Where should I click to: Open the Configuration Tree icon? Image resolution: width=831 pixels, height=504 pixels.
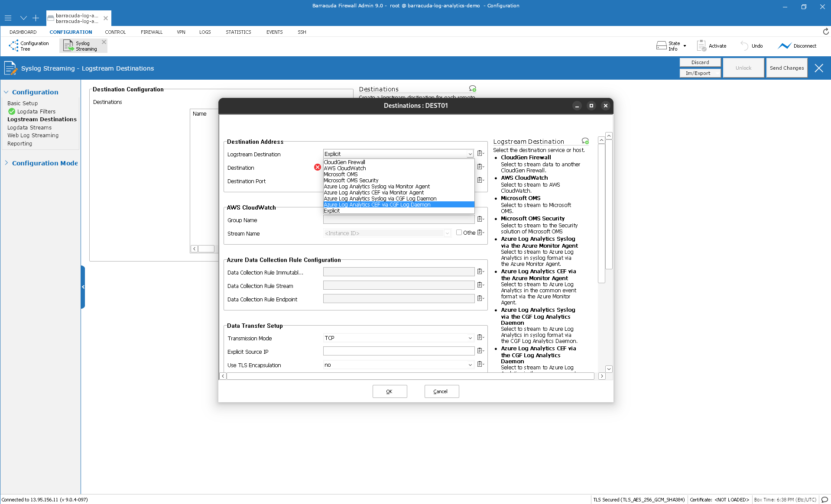pyautogui.click(x=13, y=46)
